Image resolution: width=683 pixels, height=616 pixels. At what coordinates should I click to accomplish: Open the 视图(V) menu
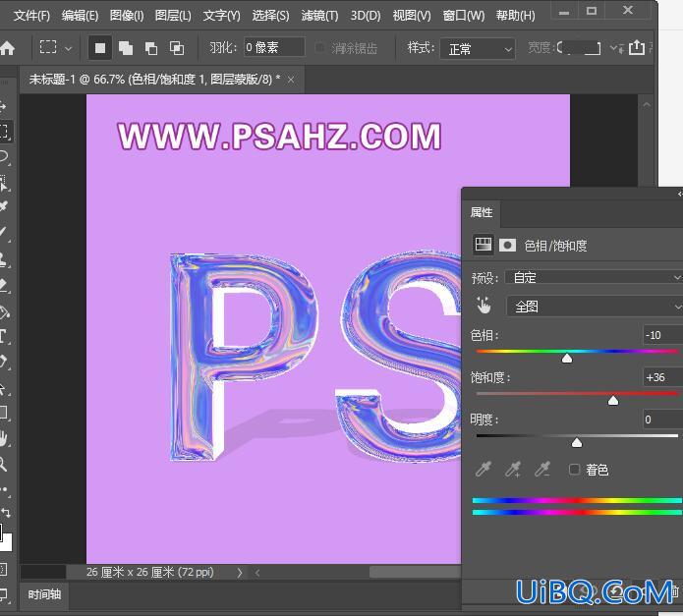pyautogui.click(x=412, y=16)
